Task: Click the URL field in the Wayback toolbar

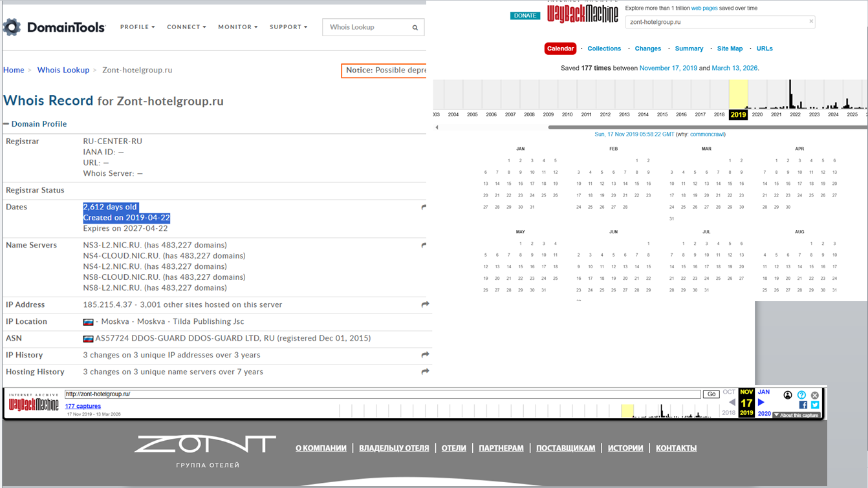Action: (x=382, y=394)
